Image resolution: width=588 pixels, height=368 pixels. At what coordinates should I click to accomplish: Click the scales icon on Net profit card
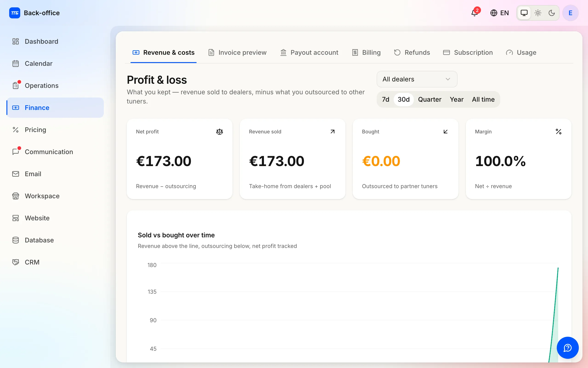(x=219, y=132)
